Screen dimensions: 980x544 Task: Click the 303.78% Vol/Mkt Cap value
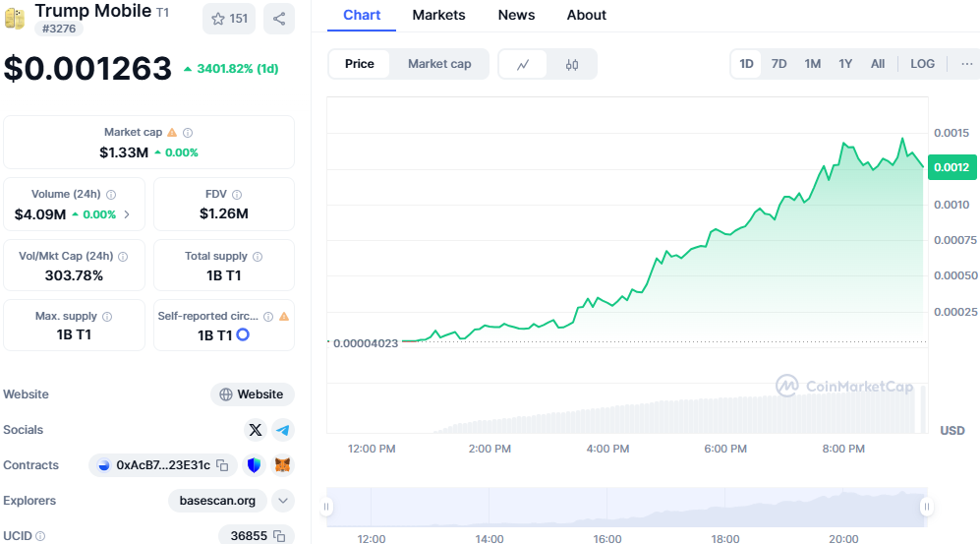click(x=74, y=275)
